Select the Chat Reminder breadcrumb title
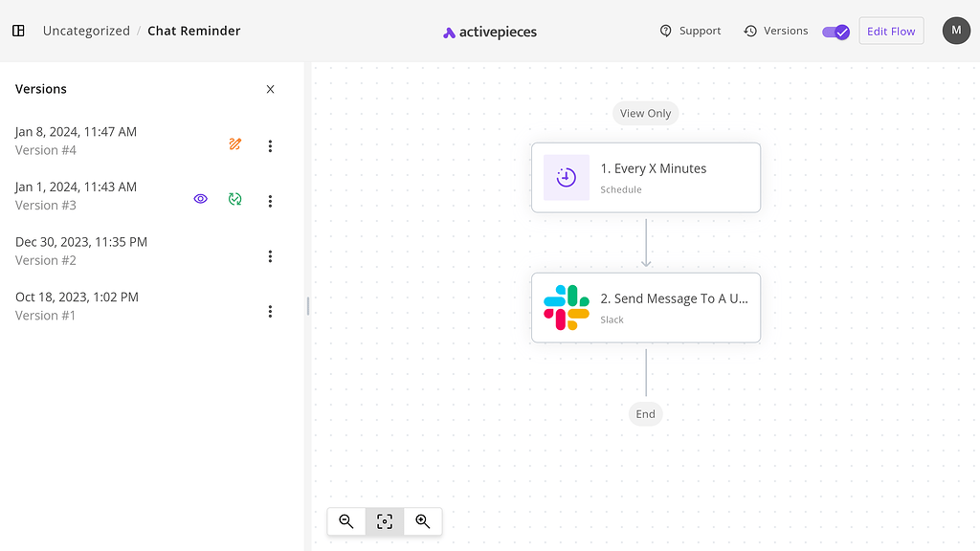980x551 pixels. 194,30
